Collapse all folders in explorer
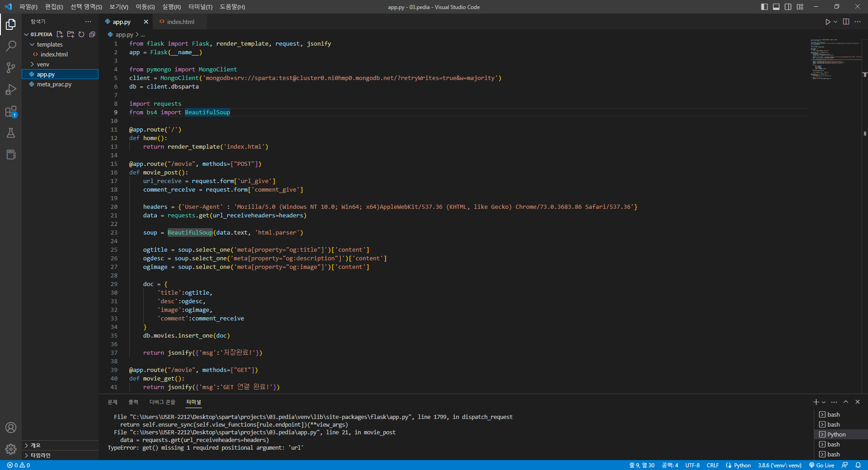868x470 pixels. (x=92, y=34)
